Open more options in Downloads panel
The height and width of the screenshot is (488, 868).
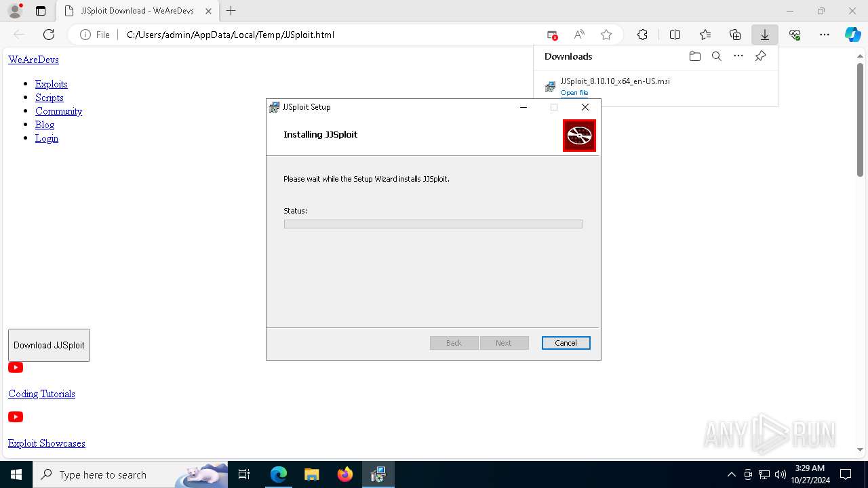(x=738, y=56)
